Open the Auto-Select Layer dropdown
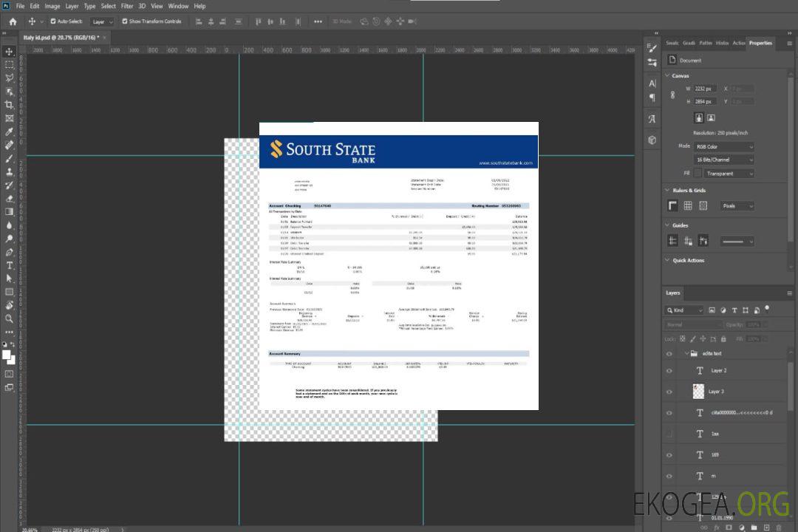Screen dimensions: 798x532 point(102,21)
